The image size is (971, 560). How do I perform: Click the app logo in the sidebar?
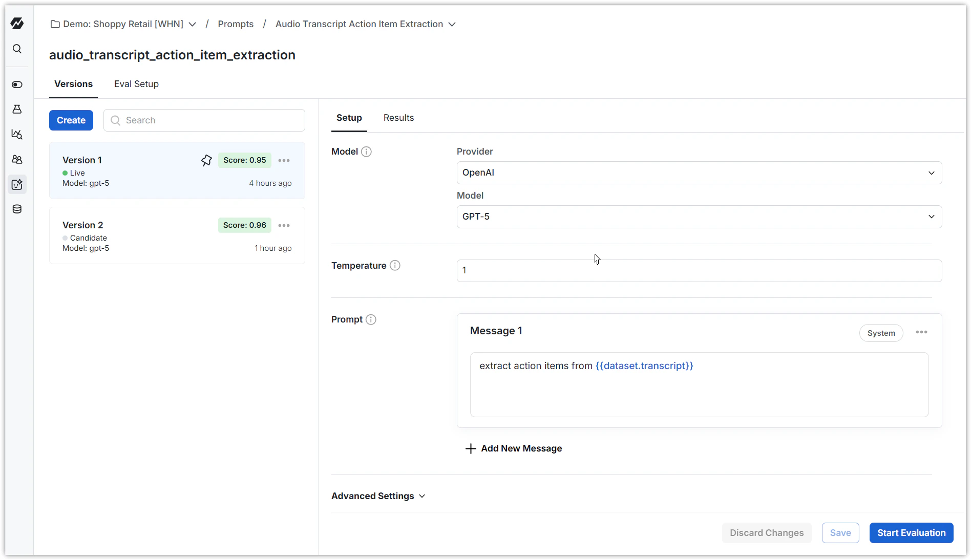coord(17,23)
